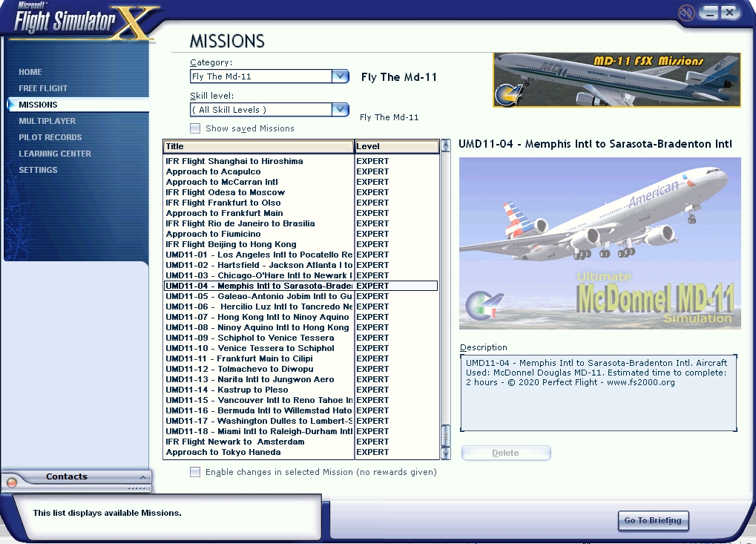
Task: Go to HOME in sidebar
Action: pyautogui.click(x=30, y=72)
